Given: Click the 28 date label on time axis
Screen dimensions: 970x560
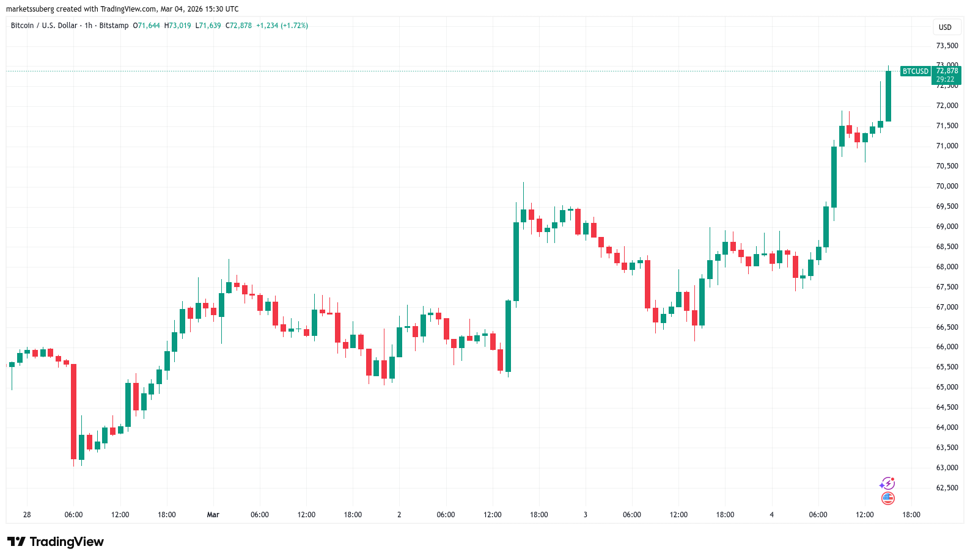Looking at the screenshot, I should tap(27, 515).
